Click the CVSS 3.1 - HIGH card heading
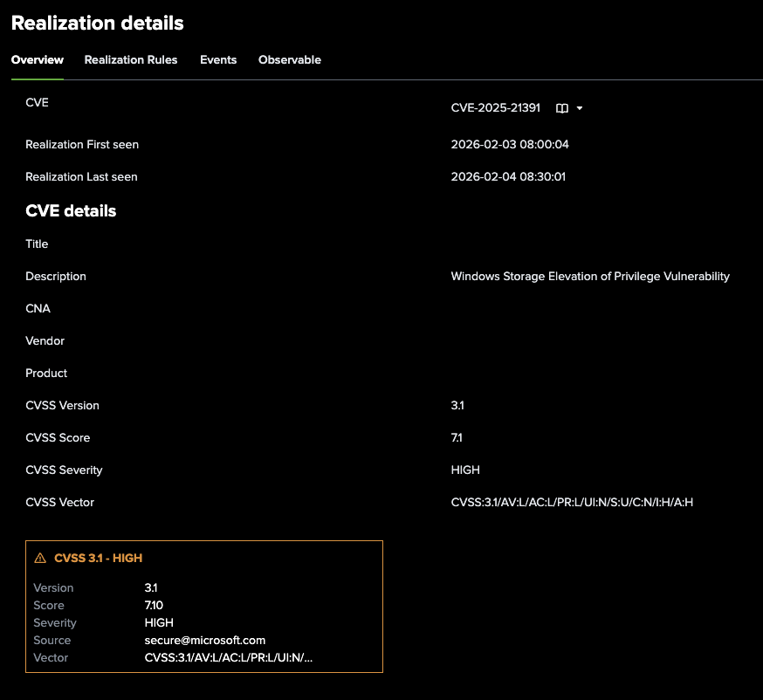This screenshot has width=763, height=700. [98, 558]
